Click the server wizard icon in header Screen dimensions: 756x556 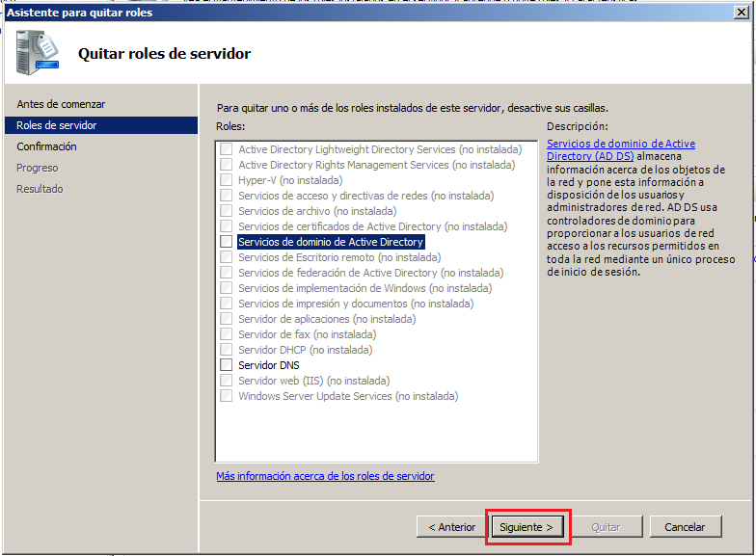[x=37, y=52]
